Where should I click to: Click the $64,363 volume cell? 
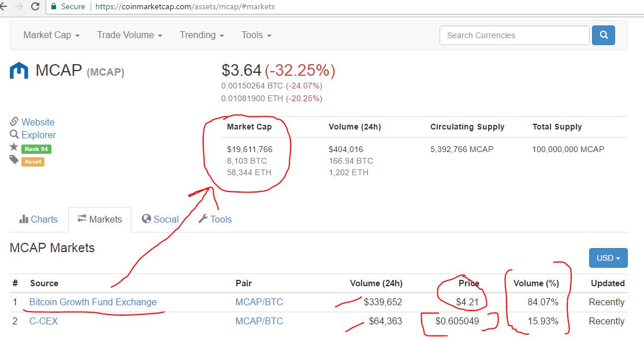pyautogui.click(x=385, y=321)
